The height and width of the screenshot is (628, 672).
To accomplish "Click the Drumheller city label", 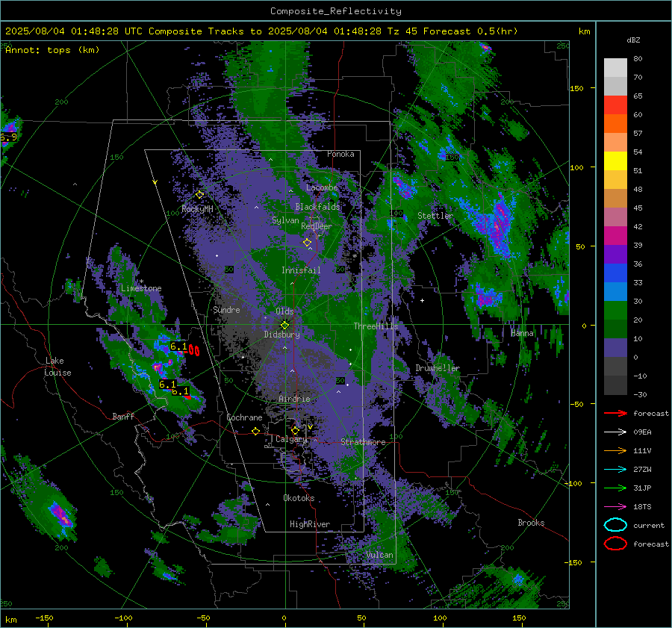I will coord(438,368).
